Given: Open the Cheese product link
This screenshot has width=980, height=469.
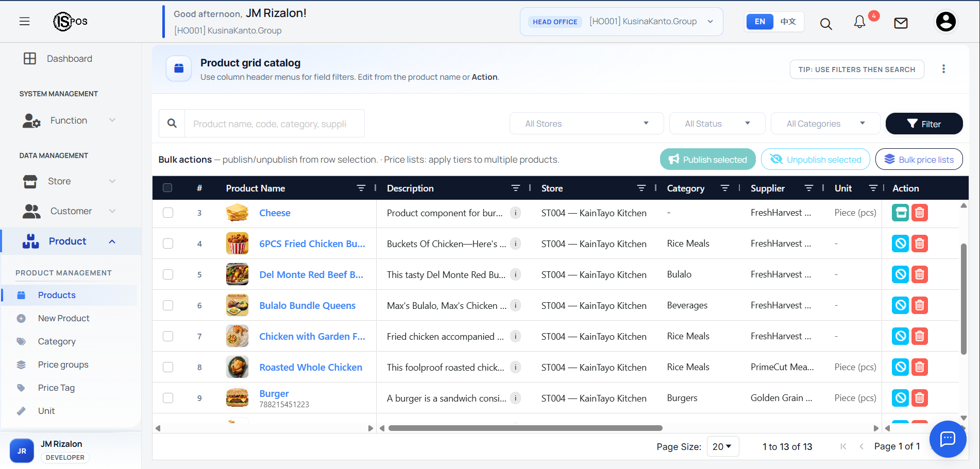Looking at the screenshot, I should (275, 213).
